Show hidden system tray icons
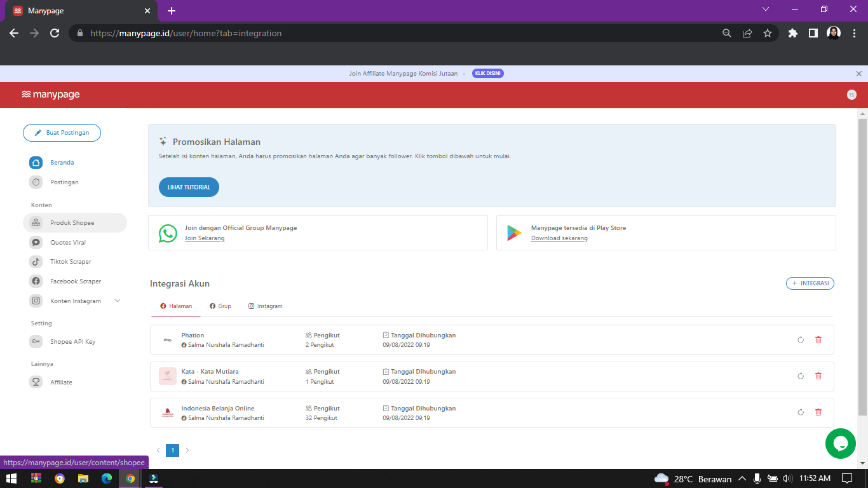 point(742,478)
